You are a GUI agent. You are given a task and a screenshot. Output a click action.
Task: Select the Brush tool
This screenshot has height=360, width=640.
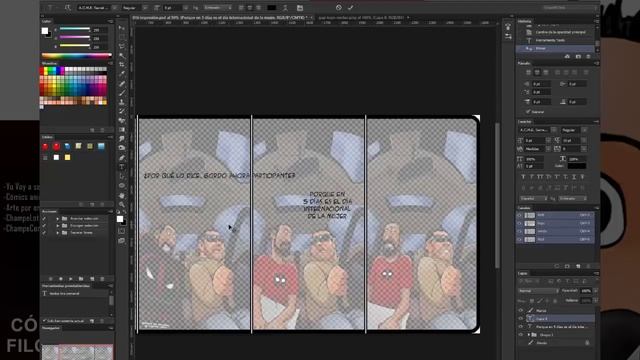point(122,93)
